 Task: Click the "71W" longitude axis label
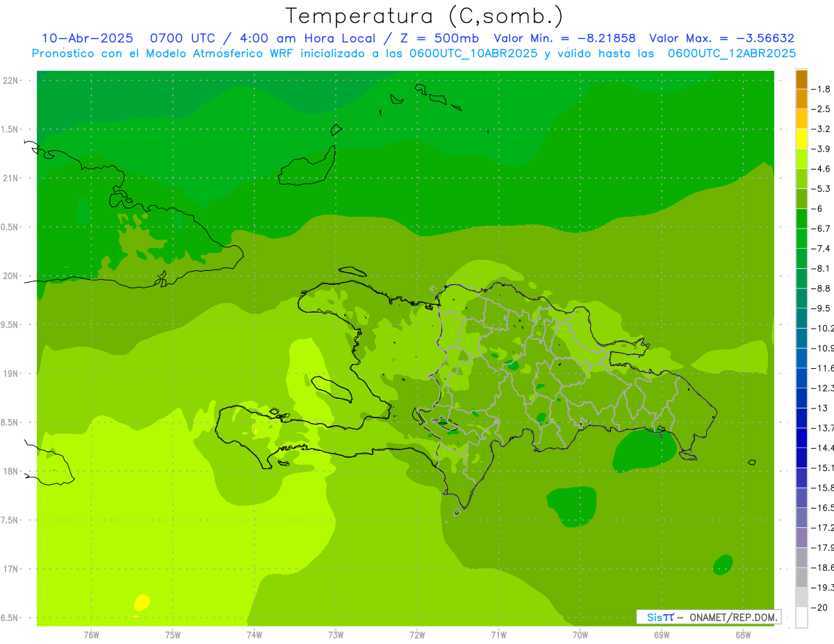(x=498, y=634)
